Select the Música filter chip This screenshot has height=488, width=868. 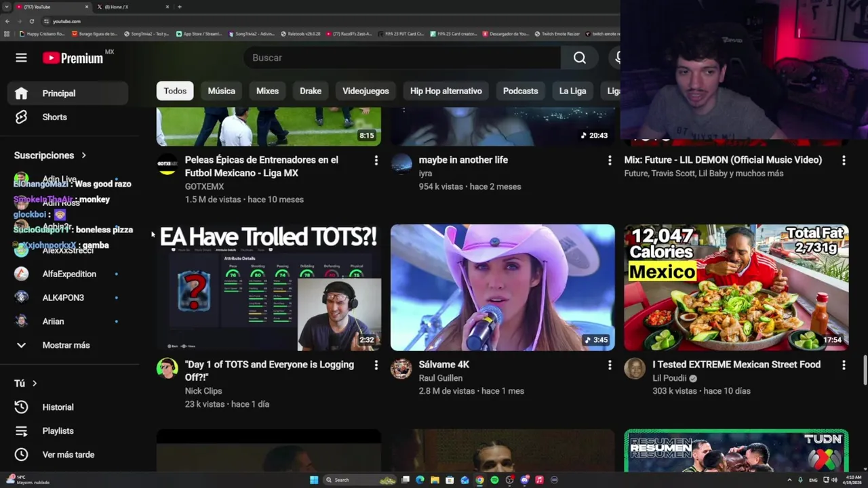[x=222, y=91]
